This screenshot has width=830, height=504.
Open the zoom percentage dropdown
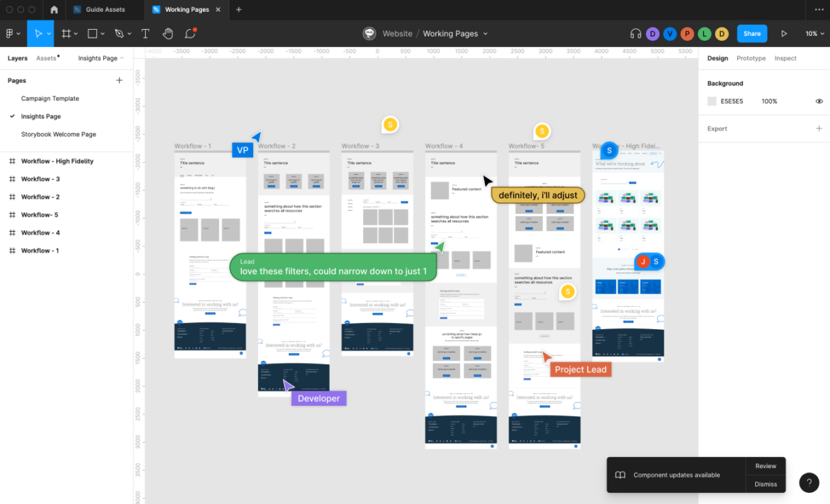pos(815,33)
